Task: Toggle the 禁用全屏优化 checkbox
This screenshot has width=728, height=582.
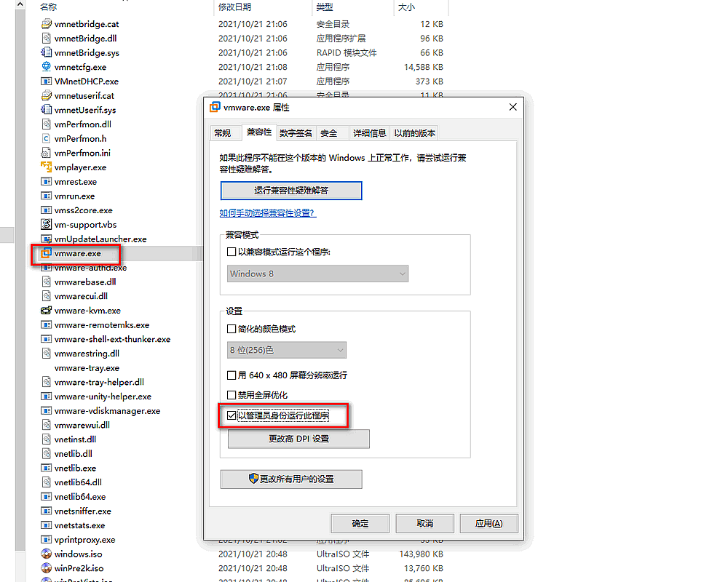Action: [232, 395]
